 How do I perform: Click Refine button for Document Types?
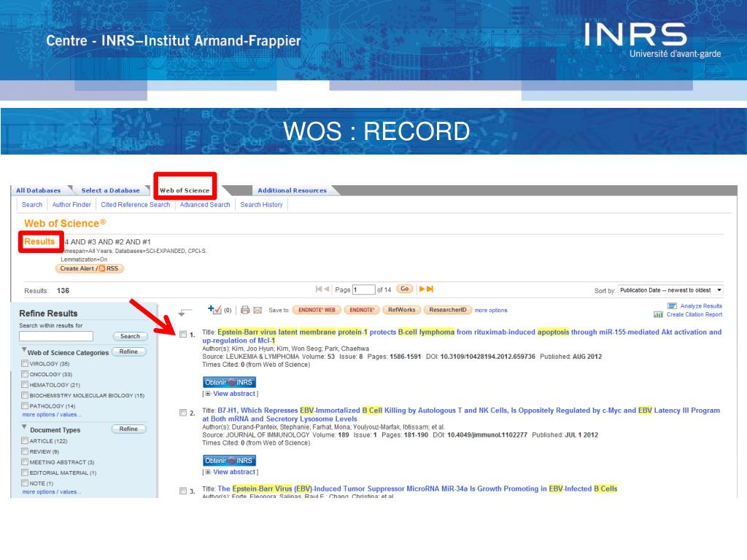pos(128,429)
